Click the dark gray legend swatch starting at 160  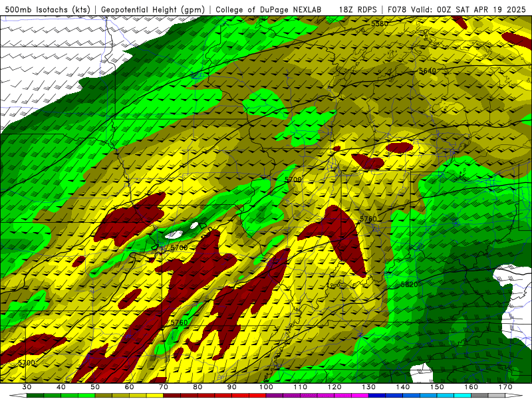[479, 396]
